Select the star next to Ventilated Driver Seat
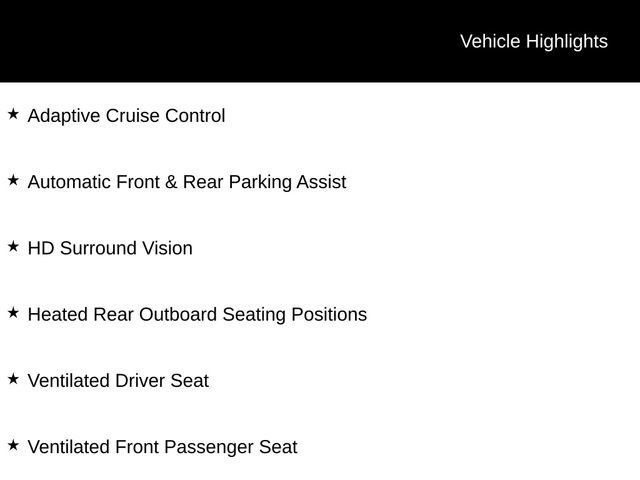This screenshot has height=480, width=640. pos(13,379)
